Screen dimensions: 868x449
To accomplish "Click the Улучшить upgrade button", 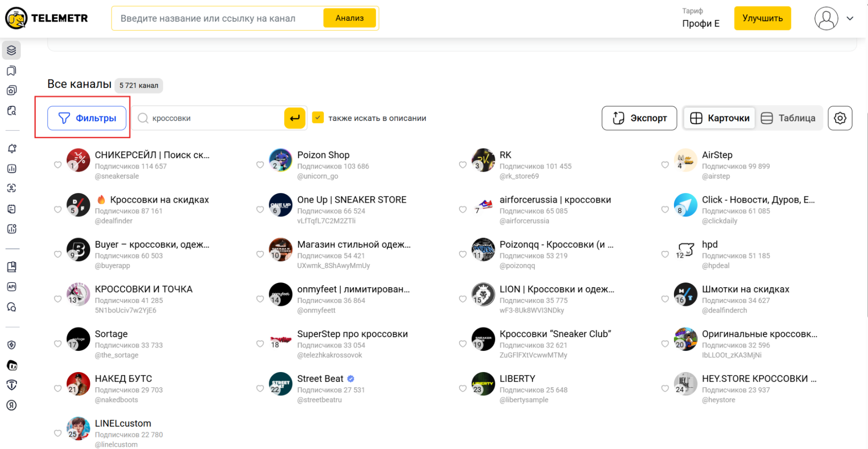I will pos(762,18).
